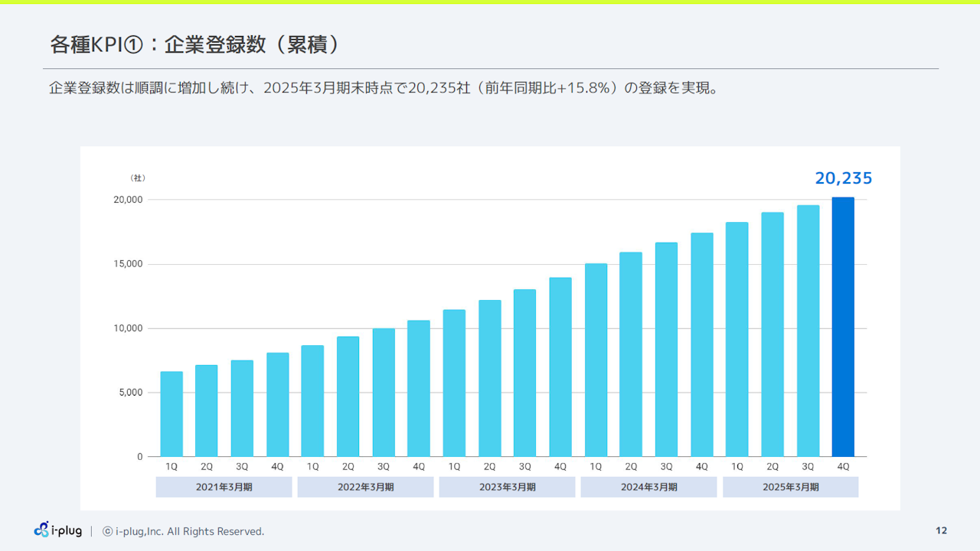Click the 2021年3月期 period label
This screenshot has width=980, height=551.
tap(224, 487)
